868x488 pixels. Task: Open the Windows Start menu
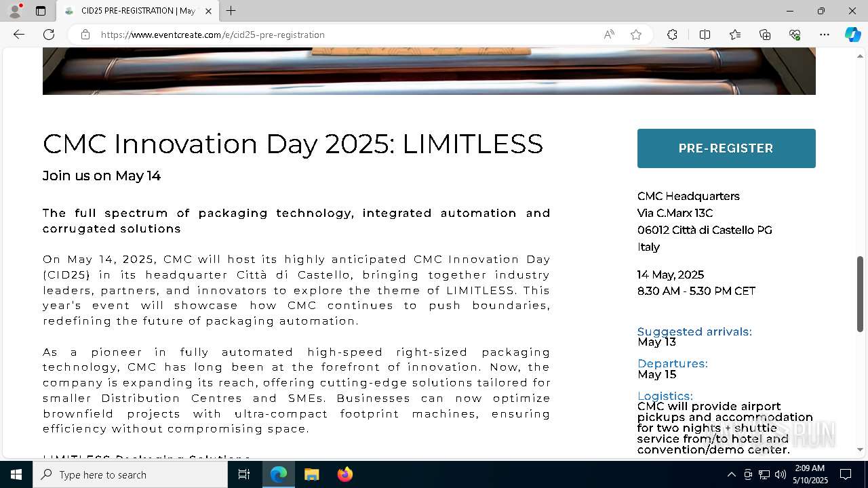click(x=16, y=474)
